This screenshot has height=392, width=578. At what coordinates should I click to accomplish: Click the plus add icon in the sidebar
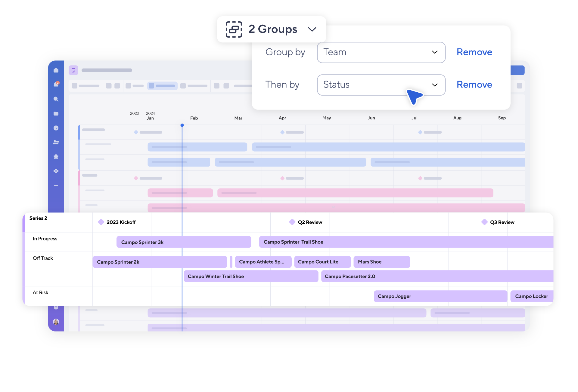(x=56, y=186)
